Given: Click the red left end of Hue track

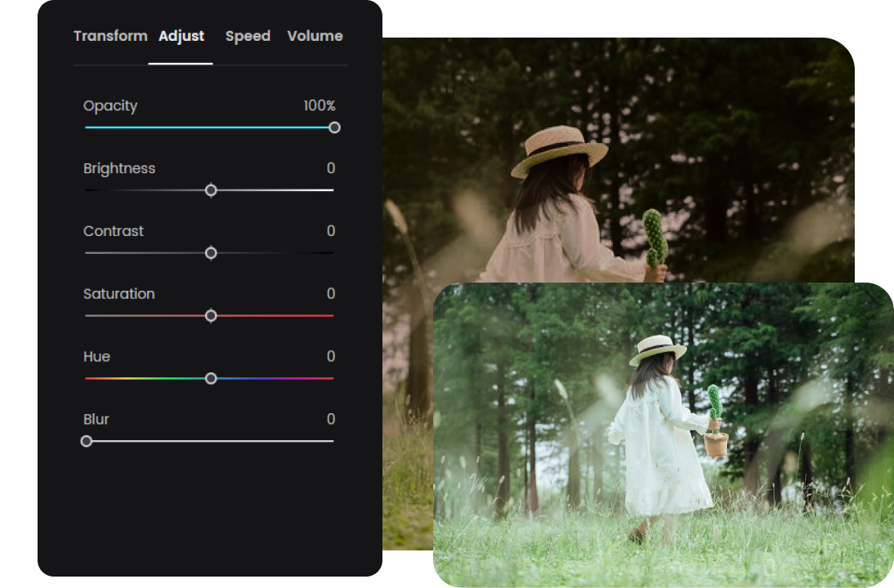Looking at the screenshot, I should click(x=89, y=378).
